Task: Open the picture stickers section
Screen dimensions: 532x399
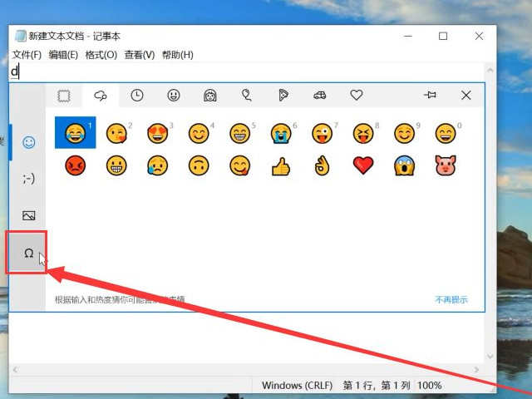Action: click(x=29, y=215)
